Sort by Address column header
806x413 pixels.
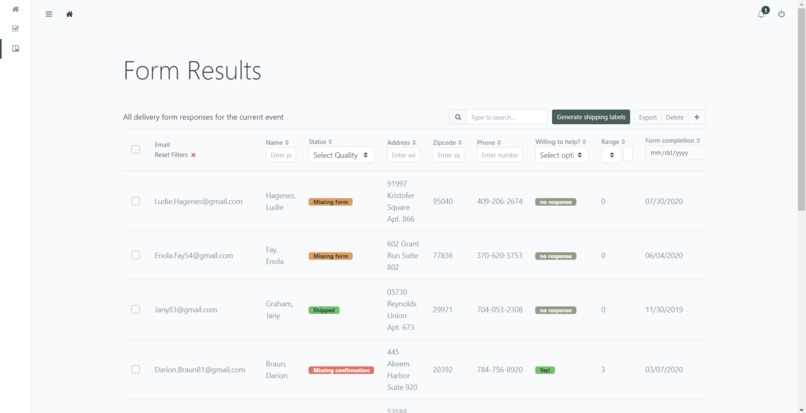401,142
